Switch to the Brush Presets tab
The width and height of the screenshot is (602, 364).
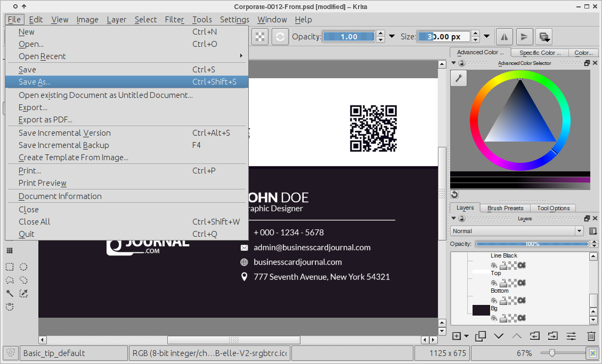point(505,208)
